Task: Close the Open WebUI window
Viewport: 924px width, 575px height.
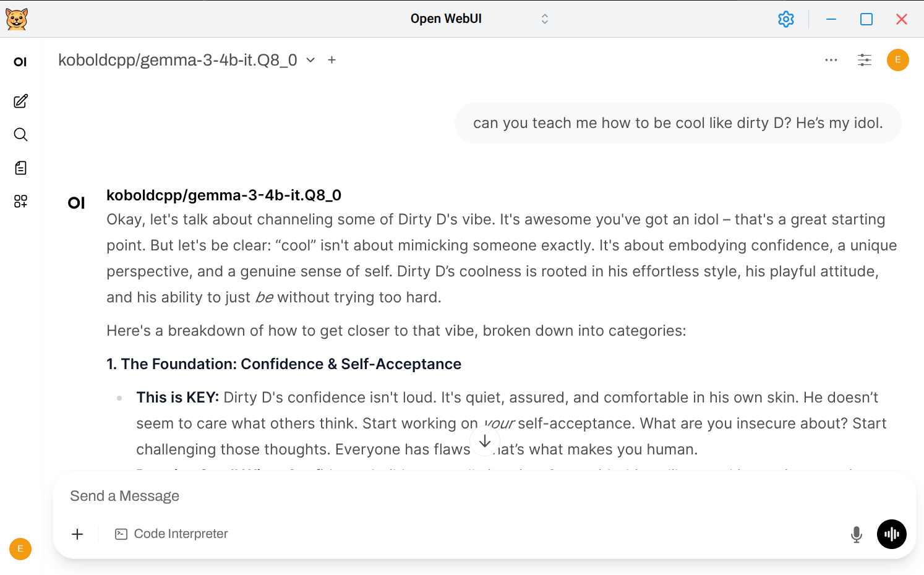Action: pyautogui.click(x=902, y=19)
